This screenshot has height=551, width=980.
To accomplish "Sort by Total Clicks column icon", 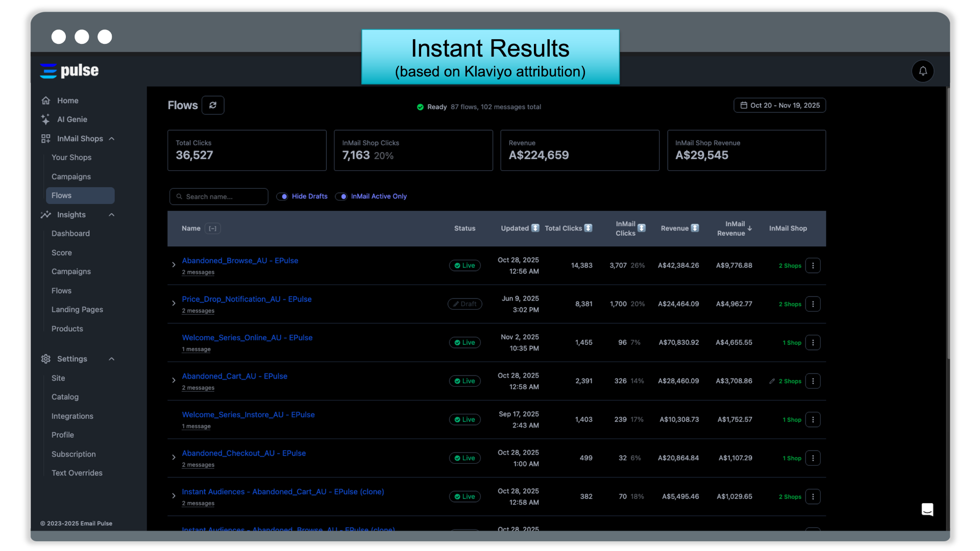I will pyautogui.click(x=589, y=228).
